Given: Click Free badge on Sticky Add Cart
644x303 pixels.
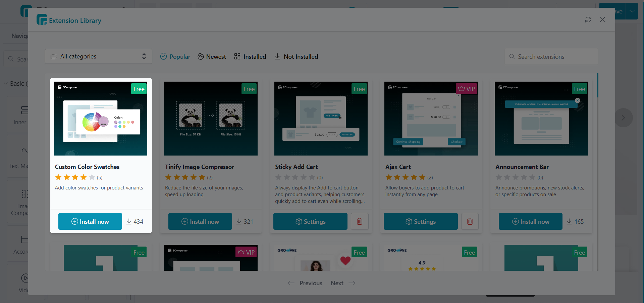Looking at the screenshot, I should pos(359,89).
